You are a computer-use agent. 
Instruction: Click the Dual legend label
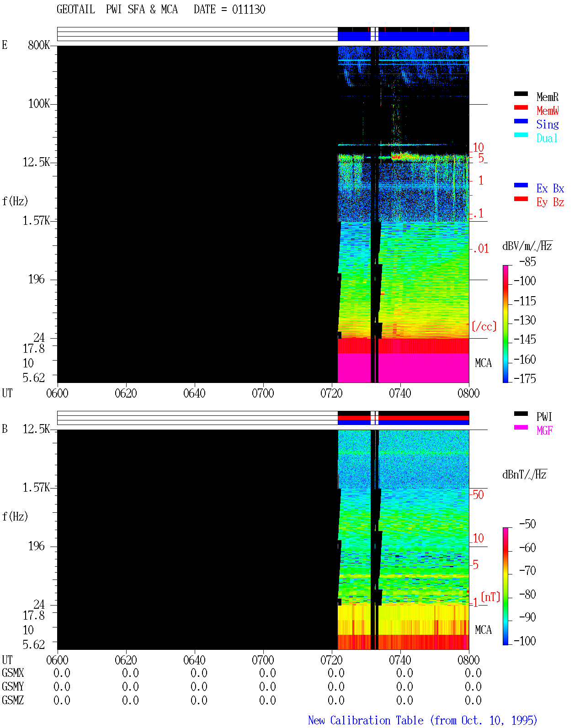tap(548, 138)
